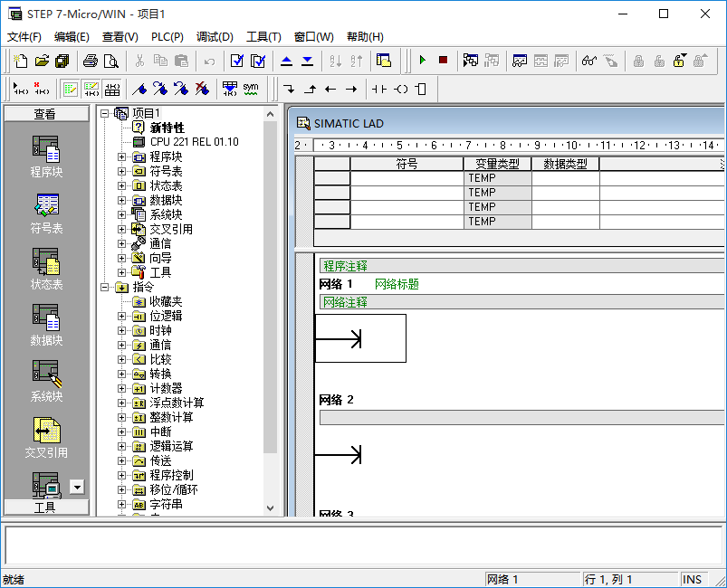Click the Options toolbar icon
This screenshot has height=588, width=727.
pos(384,61)
